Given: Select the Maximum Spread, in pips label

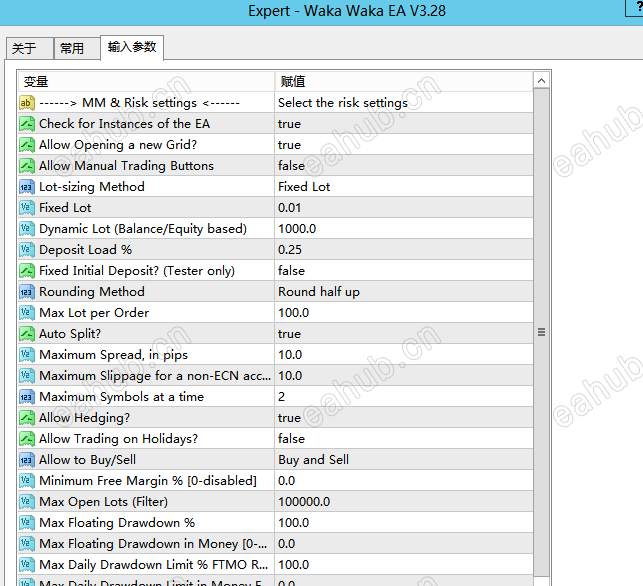Looking at the screenshot, I should coord(114,355).
